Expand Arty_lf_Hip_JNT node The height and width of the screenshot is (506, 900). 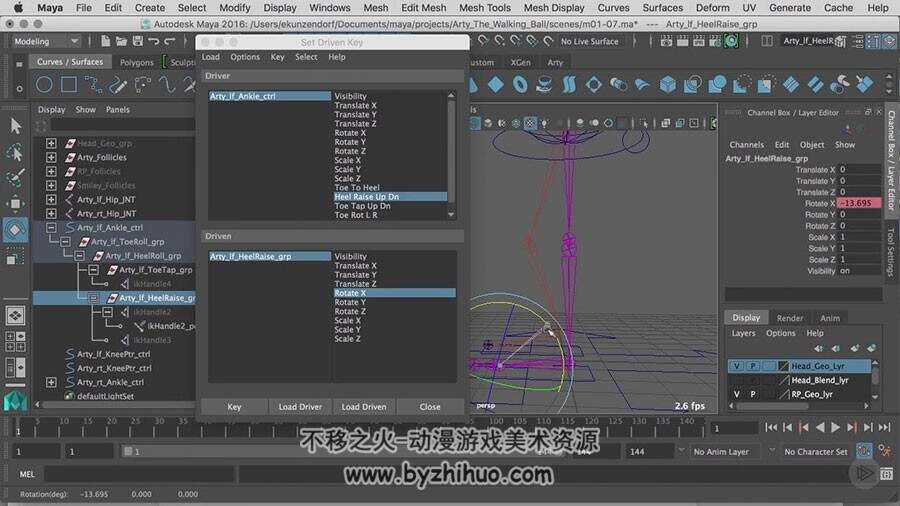click(x=51, y=200)
